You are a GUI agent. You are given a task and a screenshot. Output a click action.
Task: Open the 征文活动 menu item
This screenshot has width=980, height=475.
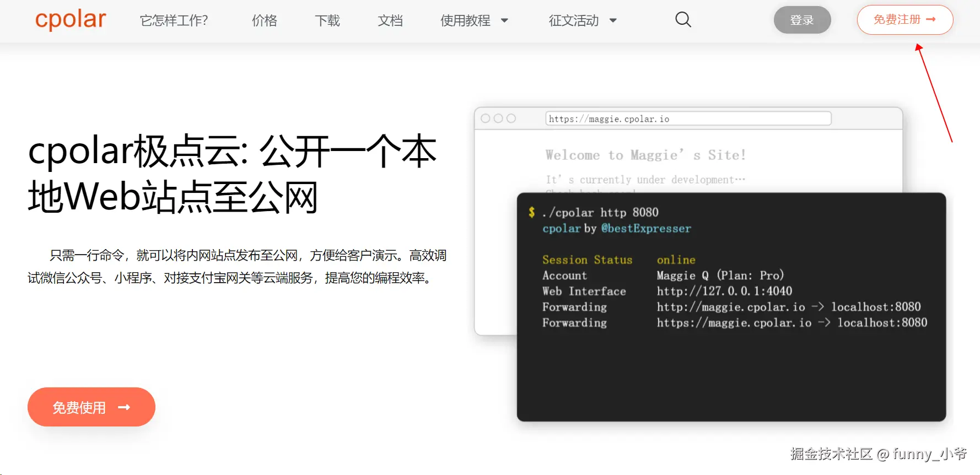(574, 20)
